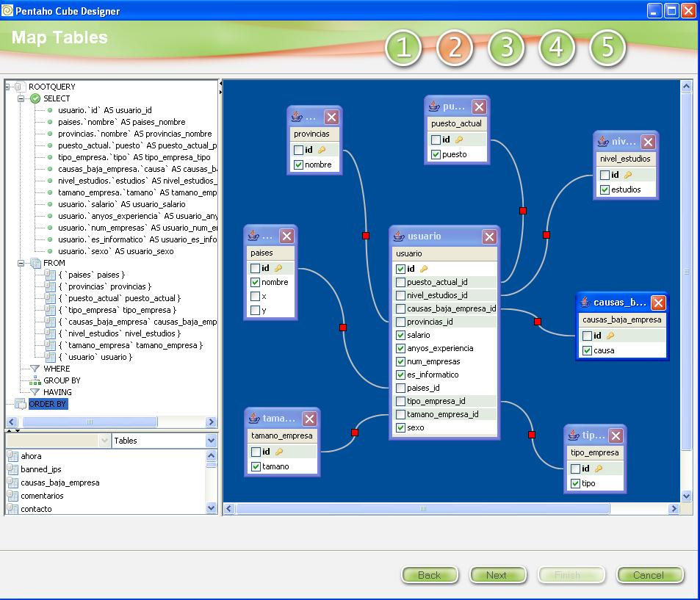Screen dimensions: 700x600
Task: Check the x column in paises table
Action: [255, 297]
